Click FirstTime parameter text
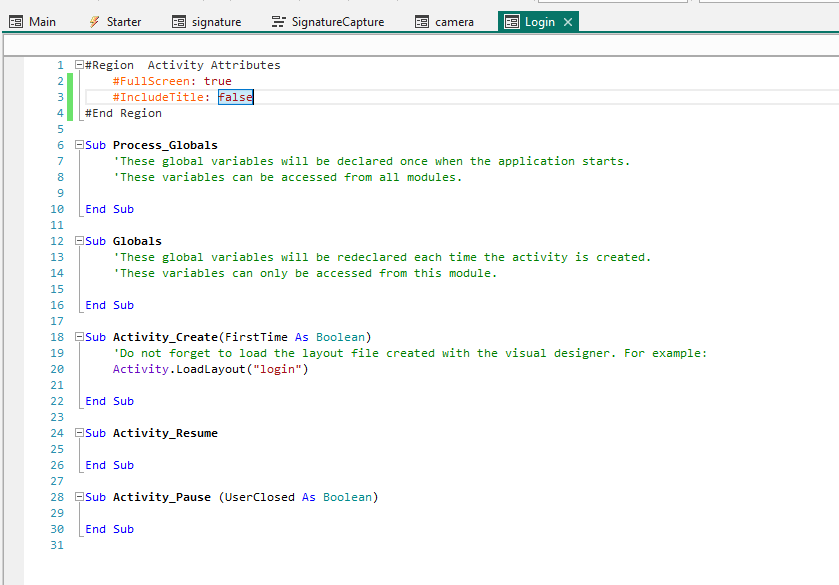This screenshot has height=585, width=839. pos(256,337)
